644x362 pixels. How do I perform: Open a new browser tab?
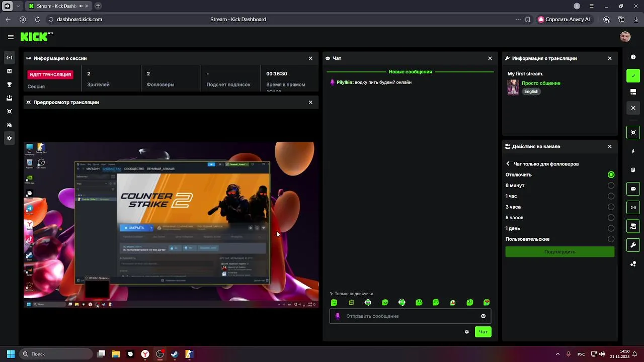pyautogui.click(x=98, y=6)
